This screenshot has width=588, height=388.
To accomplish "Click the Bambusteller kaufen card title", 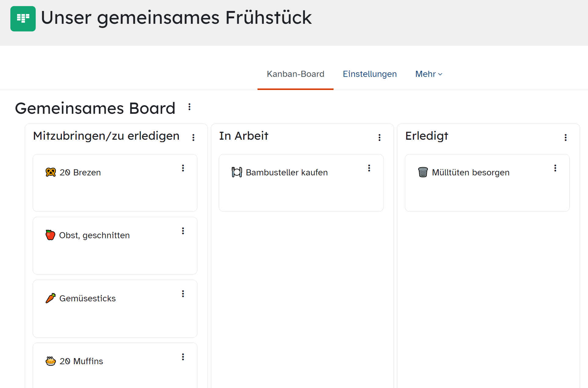I will click(x=287, y=173).
